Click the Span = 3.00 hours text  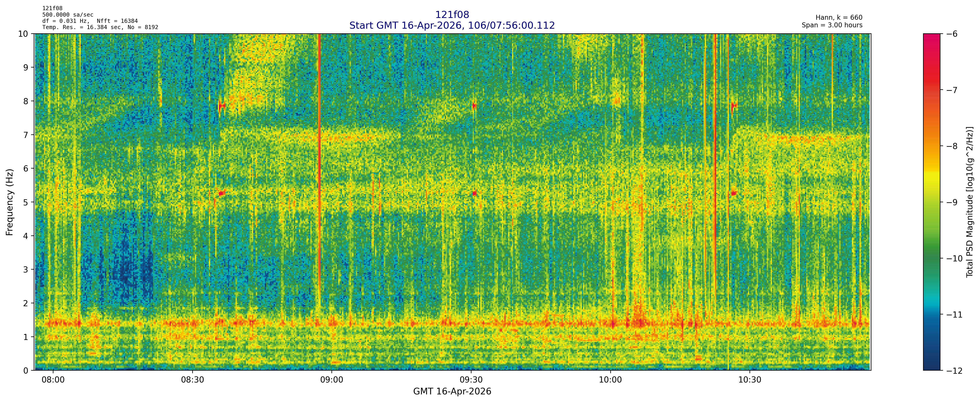[x=832, y=25]
